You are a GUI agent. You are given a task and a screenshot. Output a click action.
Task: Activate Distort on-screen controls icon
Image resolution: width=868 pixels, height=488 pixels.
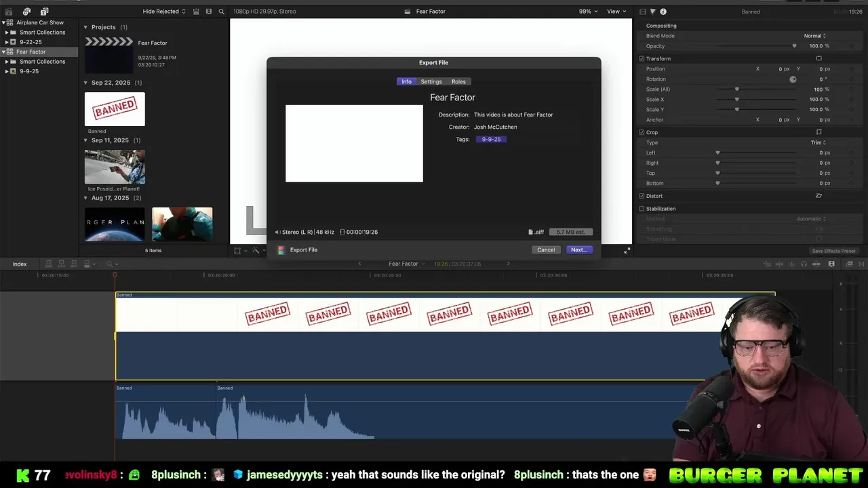click(x=818, y=196)
